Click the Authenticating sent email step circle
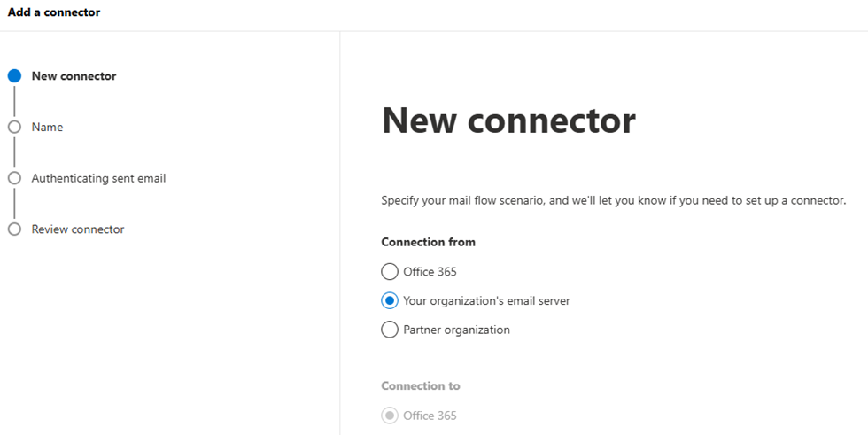This screenshot has width=868, height=435. click(x=14, y=178)
